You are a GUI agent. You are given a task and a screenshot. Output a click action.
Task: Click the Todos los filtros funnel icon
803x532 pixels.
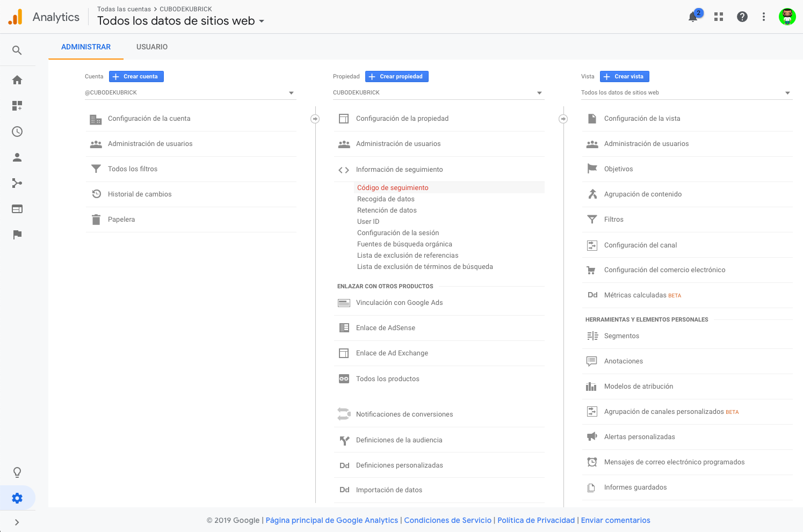pyautogui.click(x=96, y=169)
